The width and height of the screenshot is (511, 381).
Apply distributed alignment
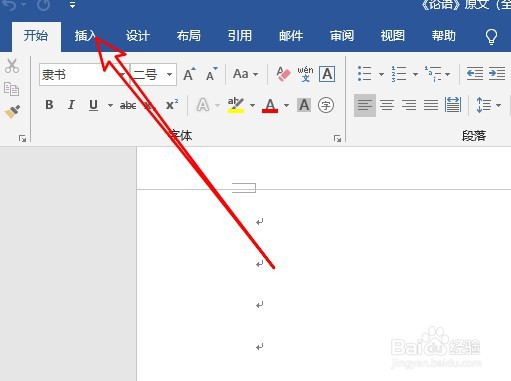(x=453, y=105)
